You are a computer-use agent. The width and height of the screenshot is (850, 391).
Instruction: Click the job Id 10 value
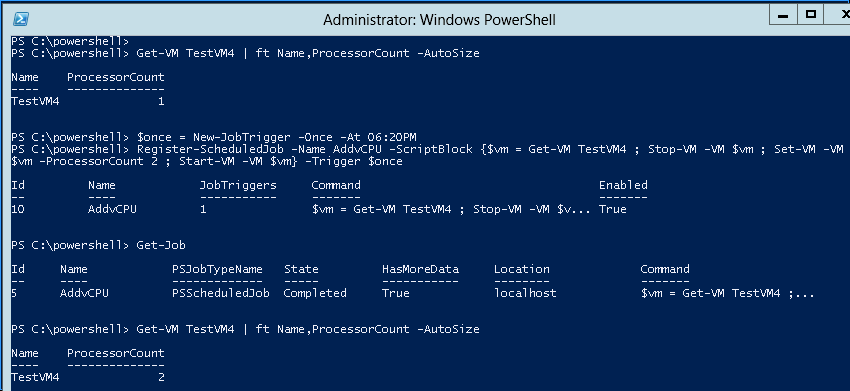18,209
